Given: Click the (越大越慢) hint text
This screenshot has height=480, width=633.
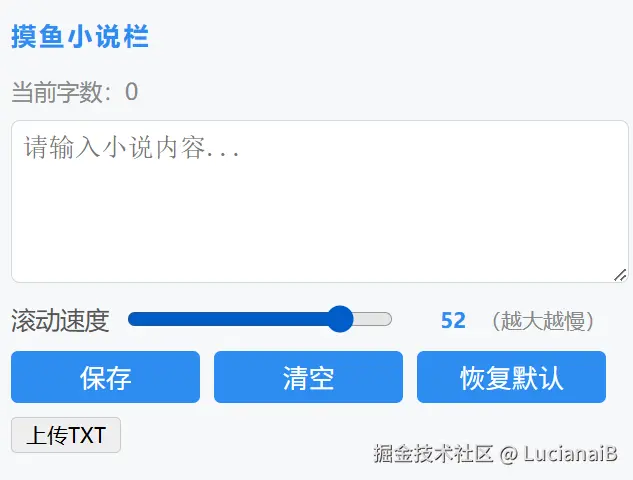Looking at the screenshot, I should click(x=543, y=321).
